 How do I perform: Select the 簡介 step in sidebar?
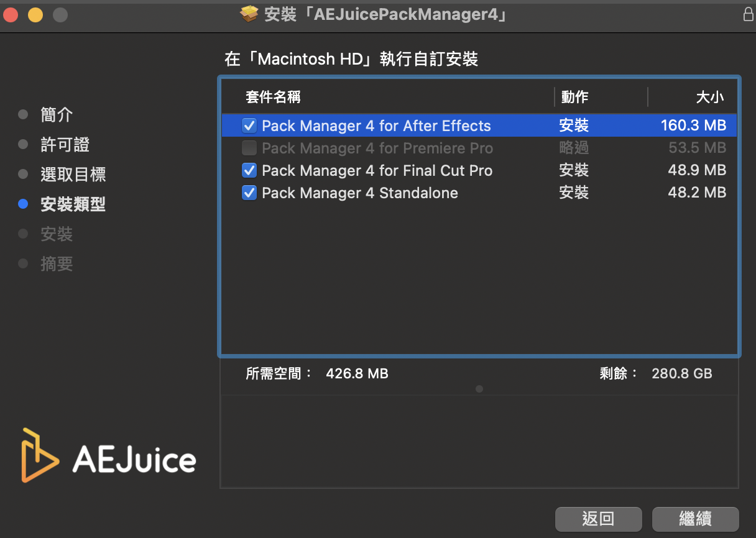(x=57, y=114)
